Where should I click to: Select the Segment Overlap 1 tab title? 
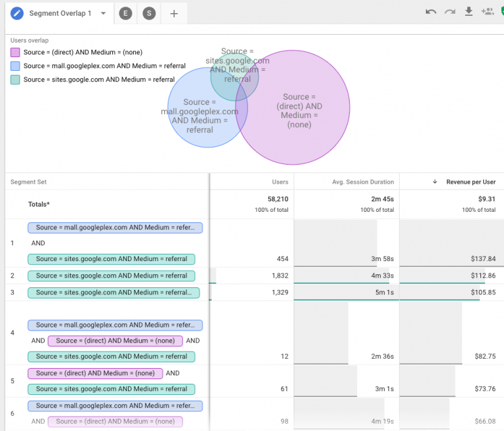pos(60,14)
